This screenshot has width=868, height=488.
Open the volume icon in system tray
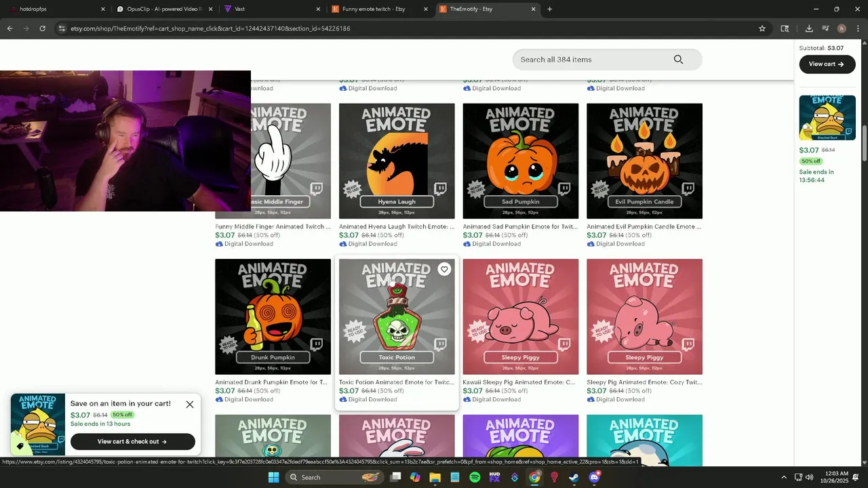click(x=809, y=477)
